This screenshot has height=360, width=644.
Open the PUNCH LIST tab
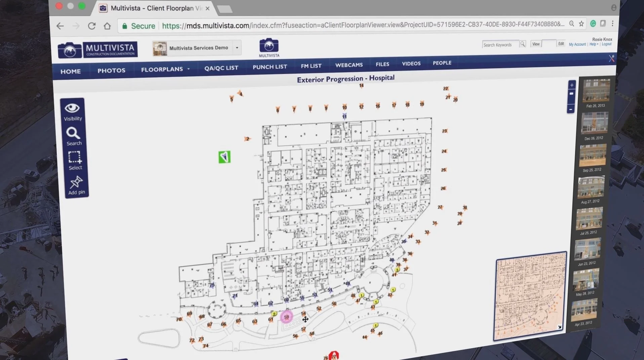[x=270, y=67]
